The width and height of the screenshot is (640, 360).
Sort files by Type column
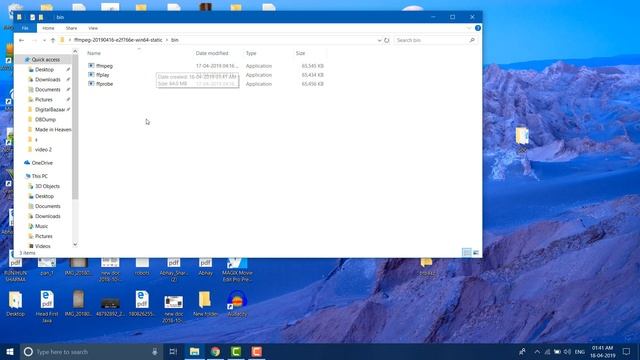pos(251,53)
